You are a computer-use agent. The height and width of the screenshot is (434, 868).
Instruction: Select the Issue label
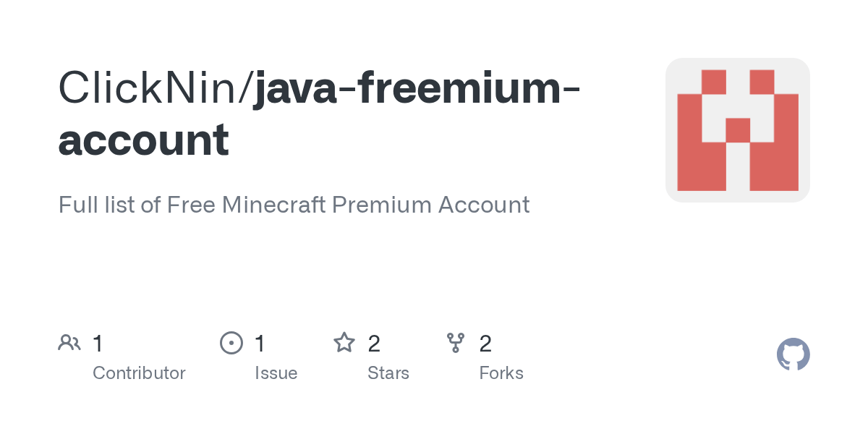click(x=276, y=373)
